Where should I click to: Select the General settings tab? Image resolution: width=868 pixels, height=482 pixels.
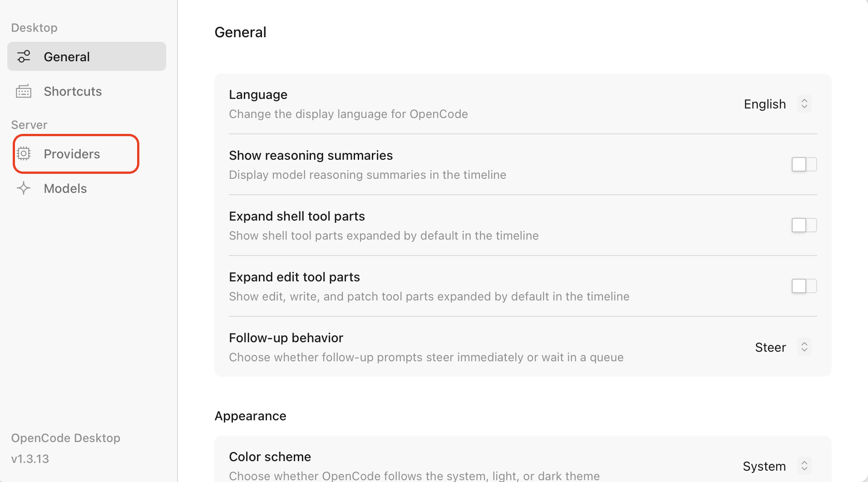coord(67,57)
